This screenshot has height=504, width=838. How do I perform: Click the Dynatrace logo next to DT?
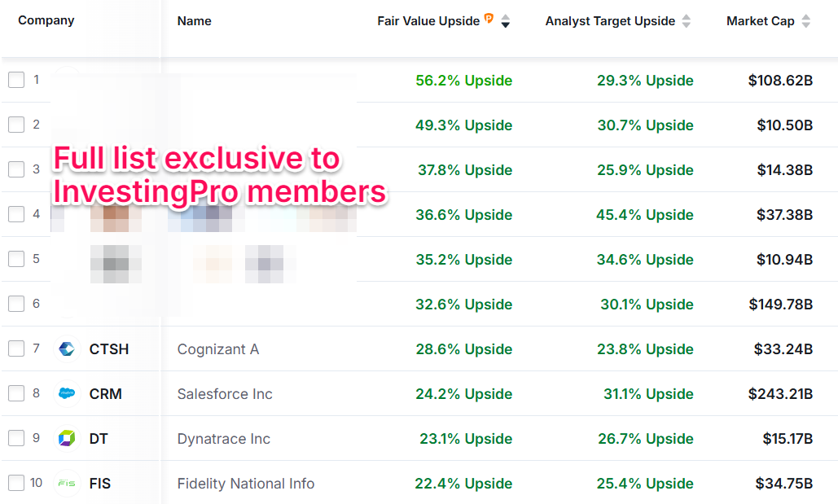tap(66, 438)
